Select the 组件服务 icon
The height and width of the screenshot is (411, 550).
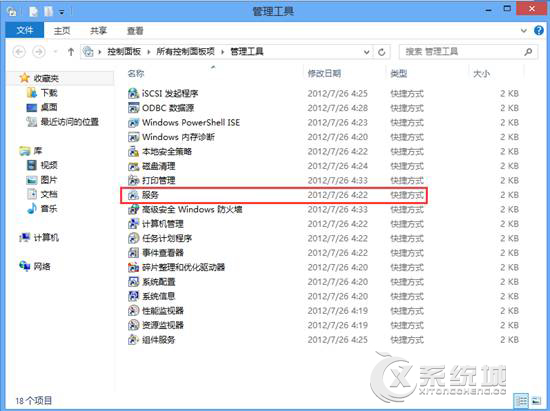coord(134,340)
